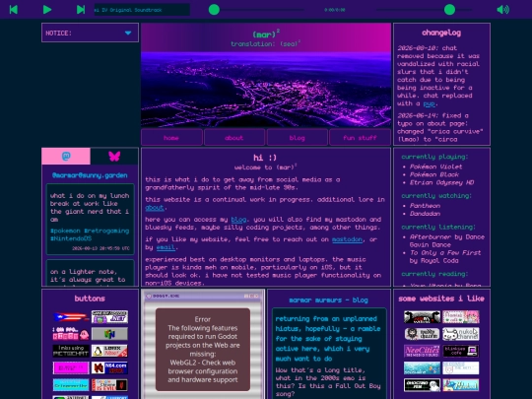Play the music track
Image resolution: width=532 pixels, height=399 pixels.
tap(47, 10)
